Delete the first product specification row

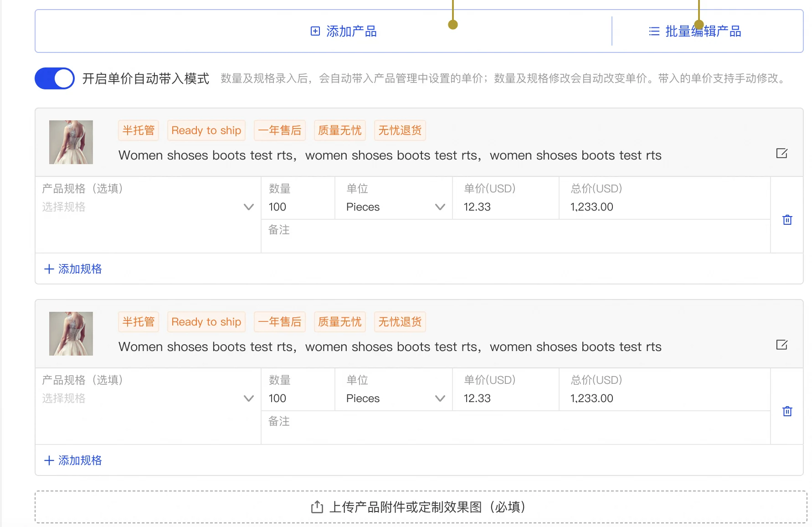(x=787, y=220)
